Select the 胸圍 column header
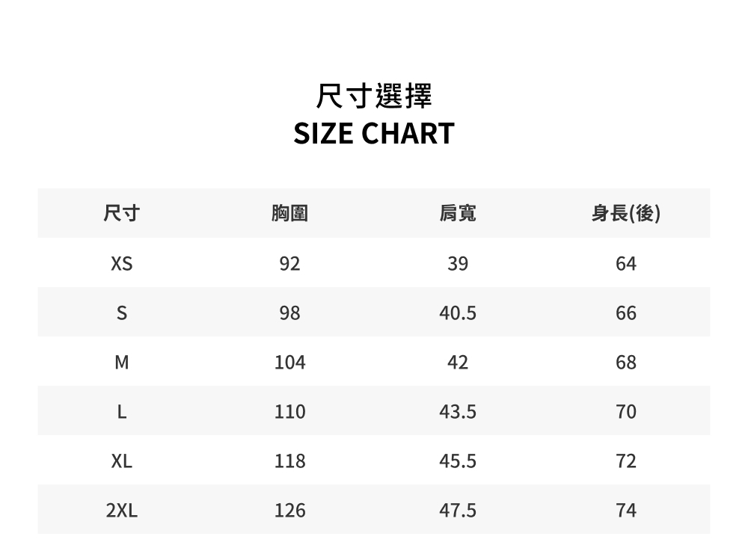The height and width of the screenshot is (560, 748). point(289,215)
